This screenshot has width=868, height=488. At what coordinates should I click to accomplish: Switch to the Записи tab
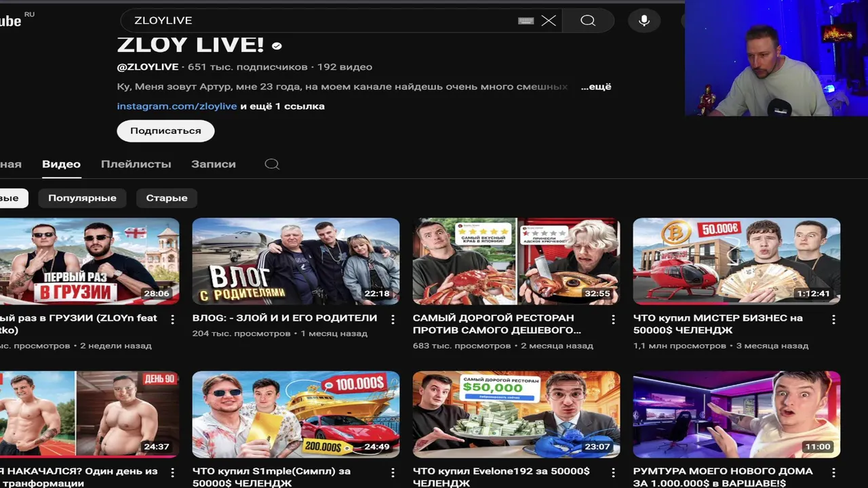click(x=214, y=164)
